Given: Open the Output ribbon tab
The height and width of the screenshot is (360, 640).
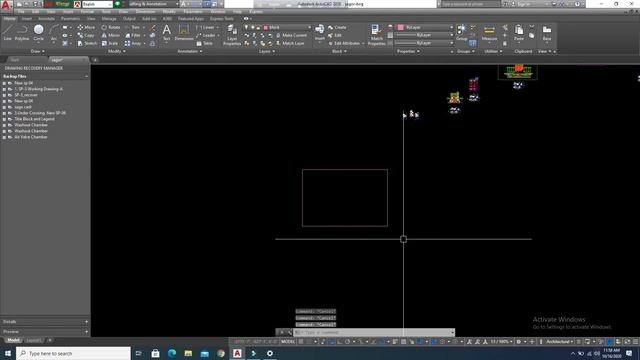Looking at the screenshot, I should [129, 18].
